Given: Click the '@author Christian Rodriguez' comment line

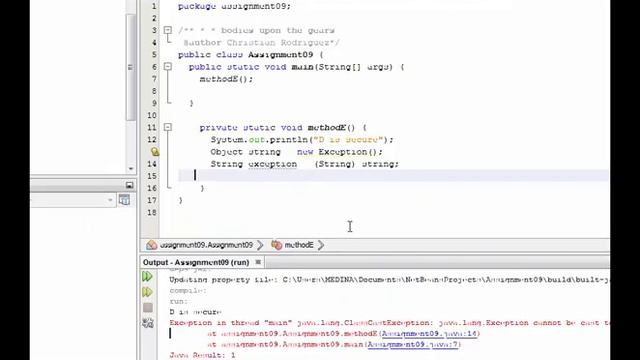Looking at the screenshot, I should tap(261, 42).
